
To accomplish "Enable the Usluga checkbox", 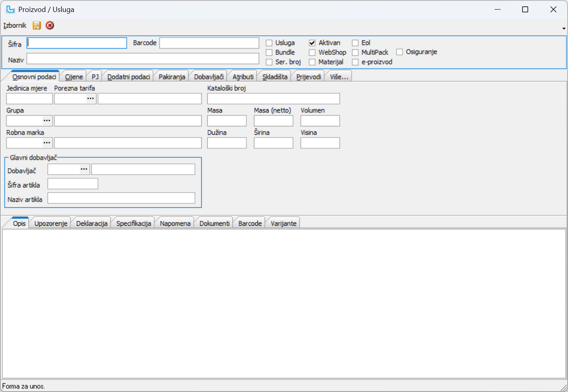I will 269,43.
